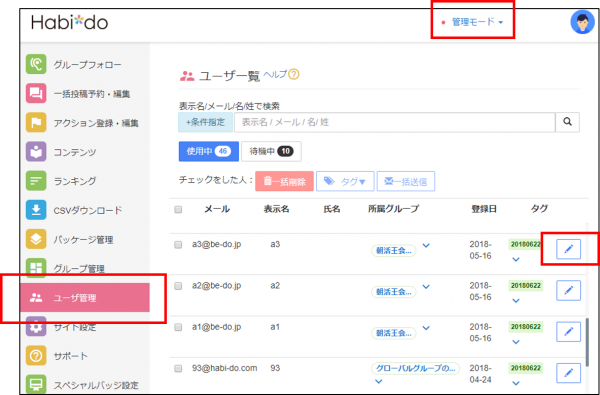The image size is (600, 395).
Task: Edit user a3@be-do.jp with pencil icon
Action: click(568, 249)
